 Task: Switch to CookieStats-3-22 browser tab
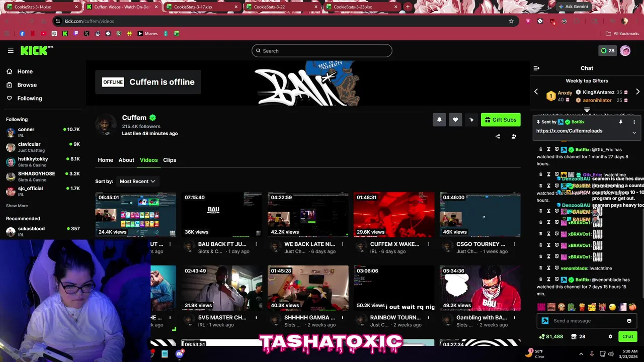pyautogui.click(x=281, y=7)
